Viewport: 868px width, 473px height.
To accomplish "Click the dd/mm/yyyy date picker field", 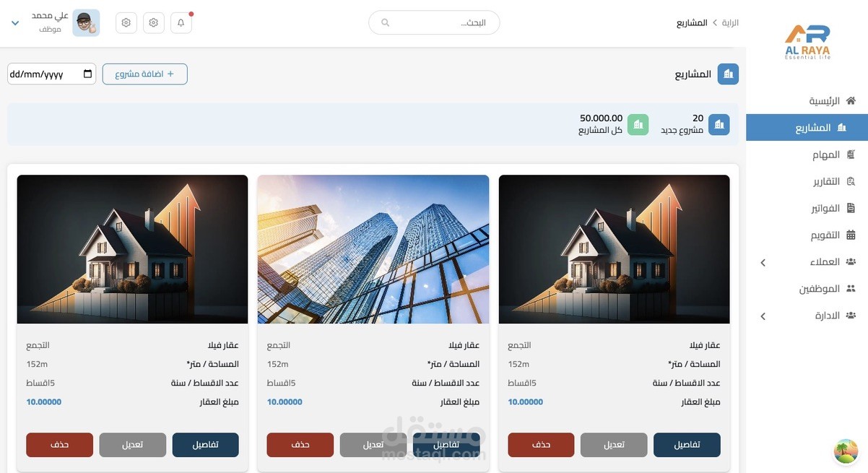I will click(51, 74).
